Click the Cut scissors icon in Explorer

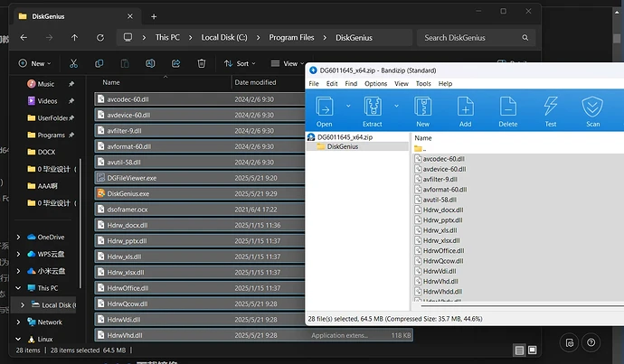[x=74, y=63]
